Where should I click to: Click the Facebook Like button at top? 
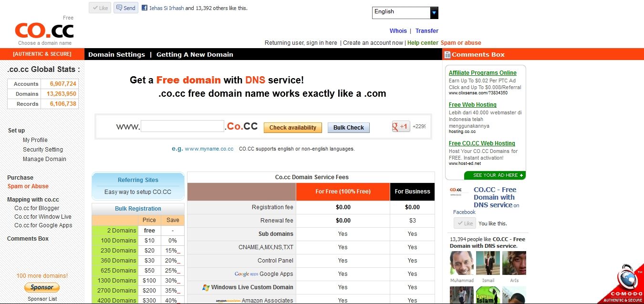click(x=100, y=8)
